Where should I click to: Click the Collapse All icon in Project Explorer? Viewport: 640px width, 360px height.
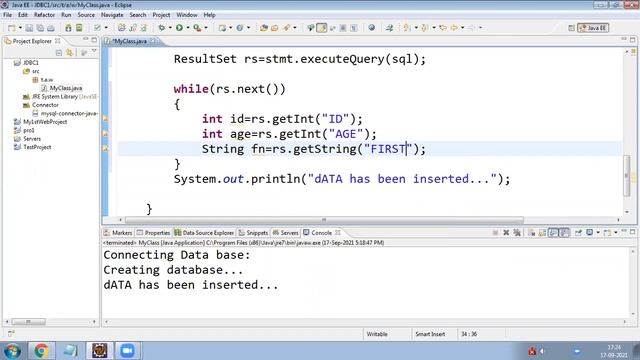[59, 53]
